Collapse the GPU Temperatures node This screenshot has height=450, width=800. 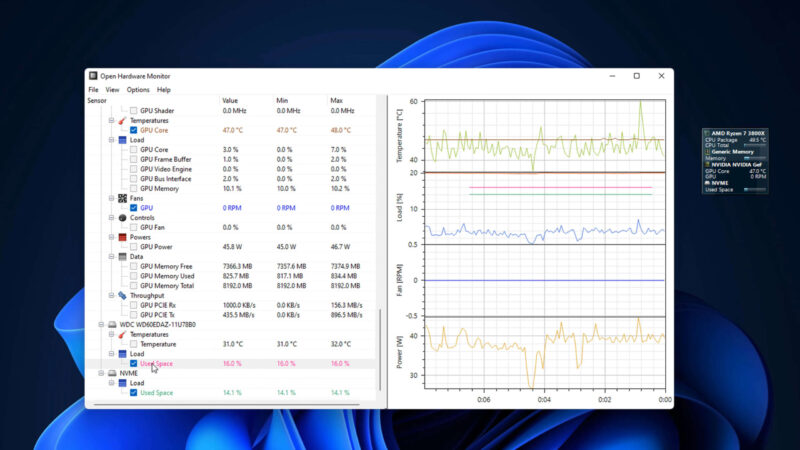(111, 120)
